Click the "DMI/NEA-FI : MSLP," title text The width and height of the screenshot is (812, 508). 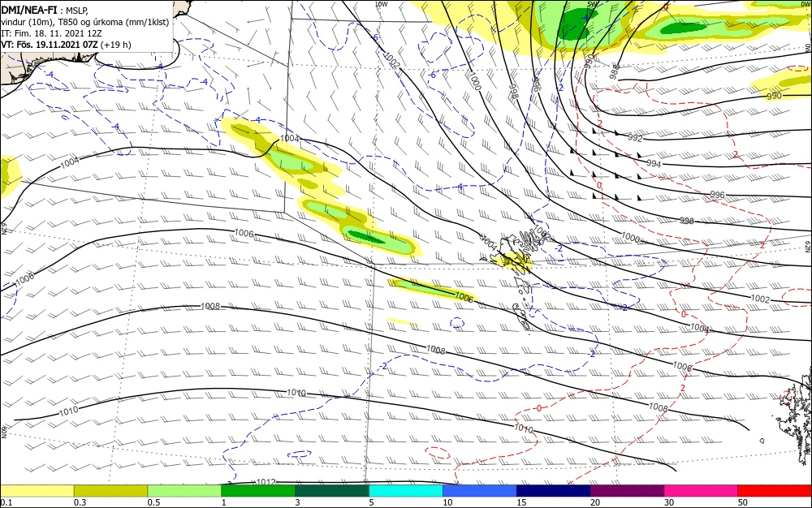tap(45, 11)
